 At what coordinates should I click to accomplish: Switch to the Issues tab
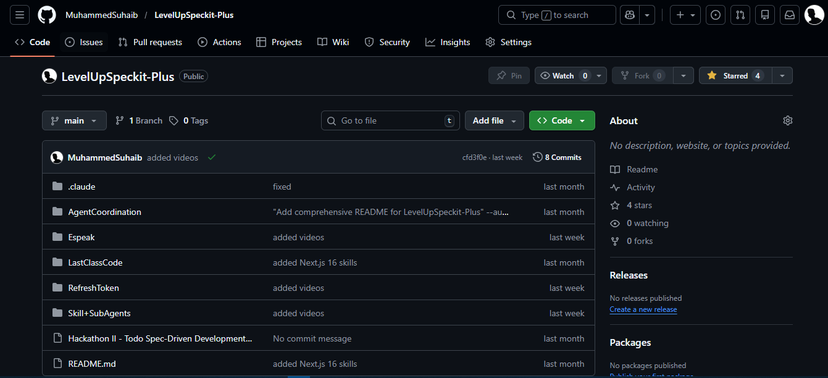(x=84, y=42)
